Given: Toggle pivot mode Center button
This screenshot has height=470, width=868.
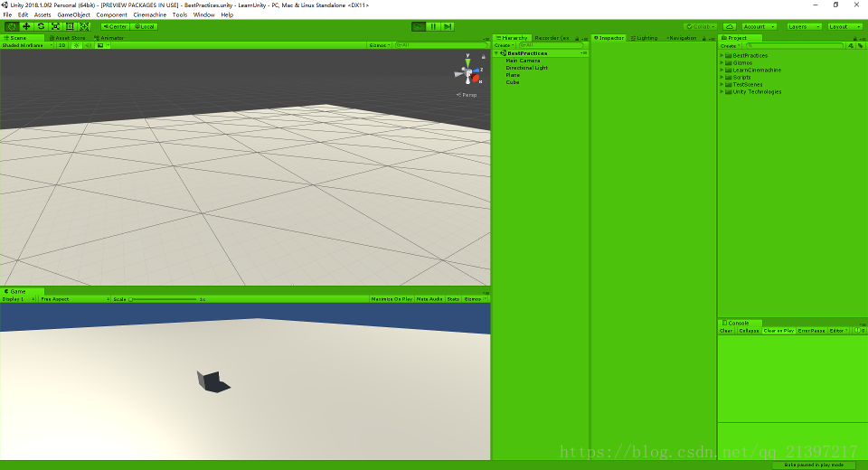Looking at the screenshot, I should 115,26.
